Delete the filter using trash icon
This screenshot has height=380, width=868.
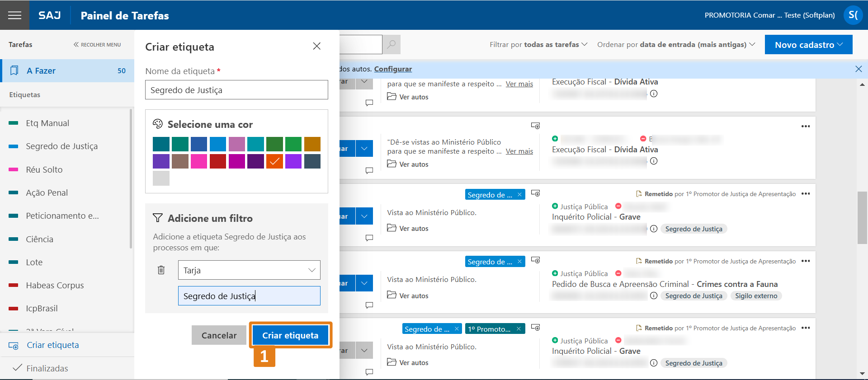(x=161, y=270)
